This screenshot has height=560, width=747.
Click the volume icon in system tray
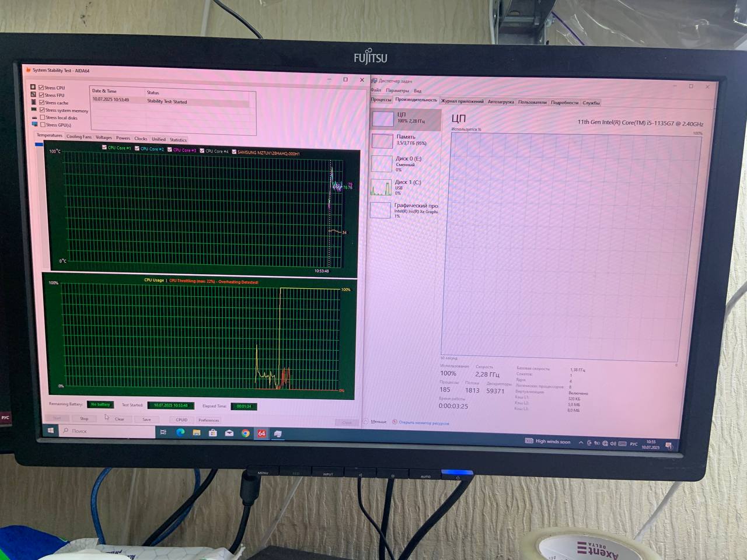(x=613, y=444)
